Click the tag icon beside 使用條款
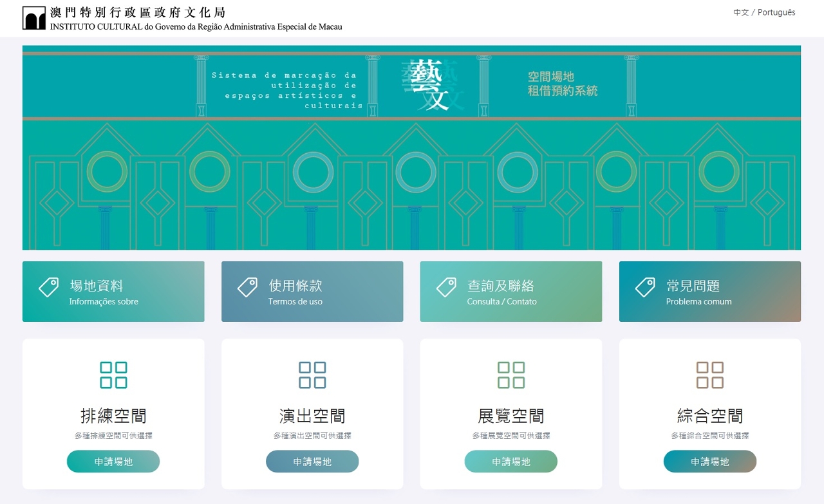This screenshot has height=504, width=824. coord(247,287)
